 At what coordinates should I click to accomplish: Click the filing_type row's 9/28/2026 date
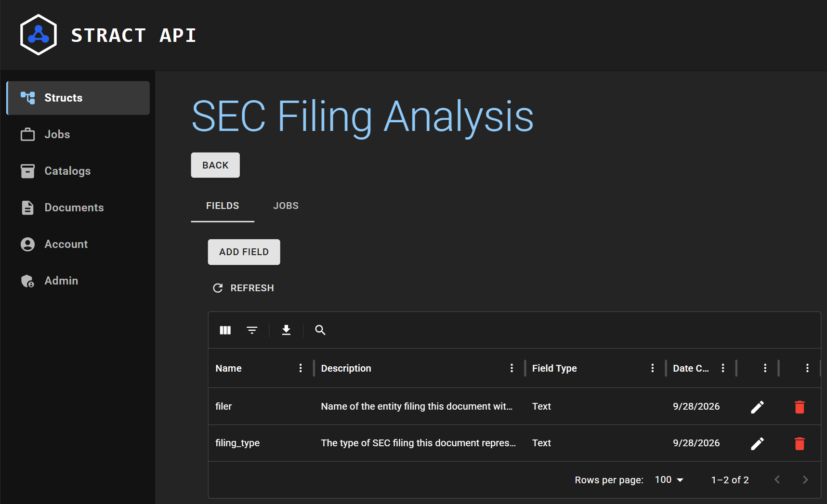[x=696, y=443]
